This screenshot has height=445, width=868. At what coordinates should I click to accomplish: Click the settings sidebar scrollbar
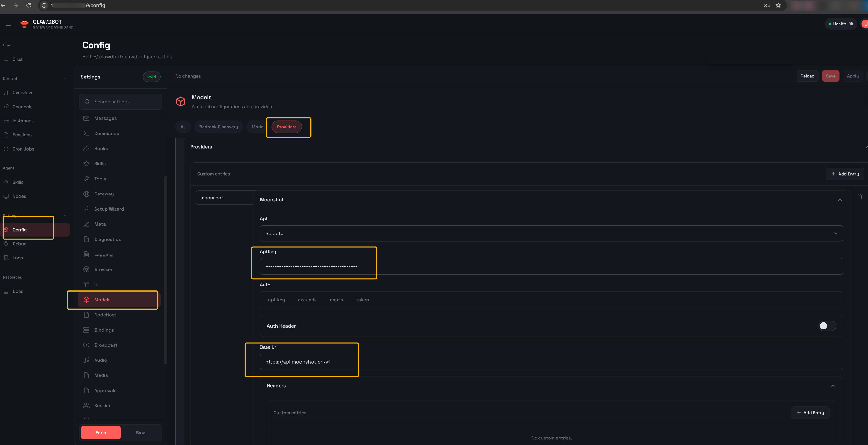point(165,270)
